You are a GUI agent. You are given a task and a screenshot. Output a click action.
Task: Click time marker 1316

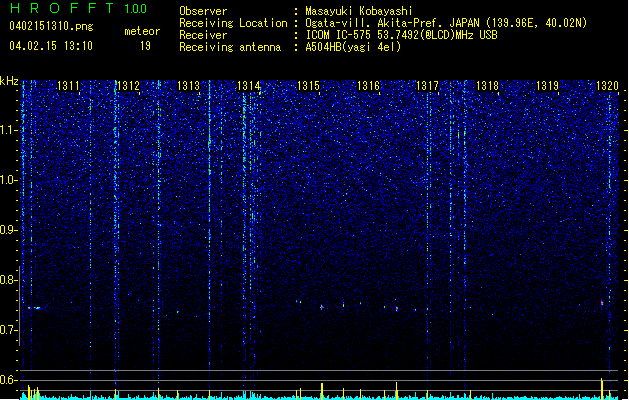click(x=368, y=85)
